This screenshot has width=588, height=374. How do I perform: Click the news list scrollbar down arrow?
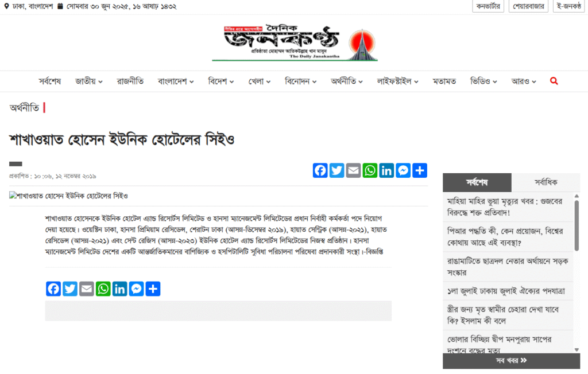tap(577, 350)
